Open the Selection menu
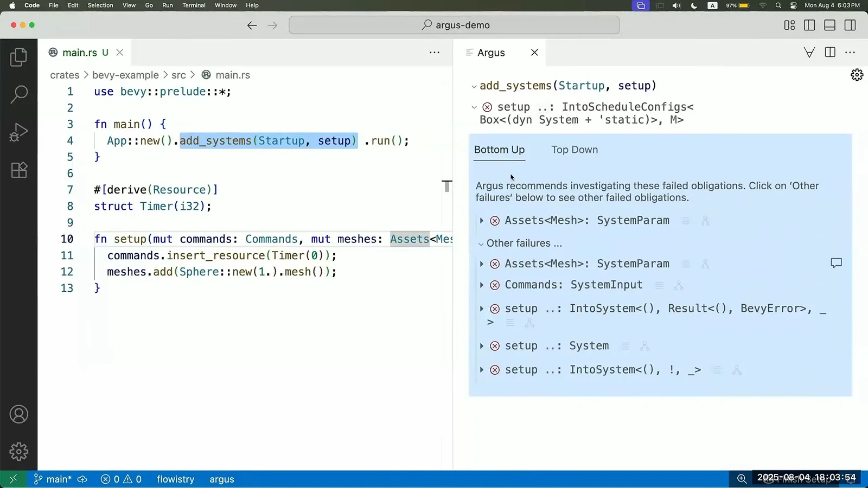The width and height of the screenshot is (868, 488). pos(100,5)
